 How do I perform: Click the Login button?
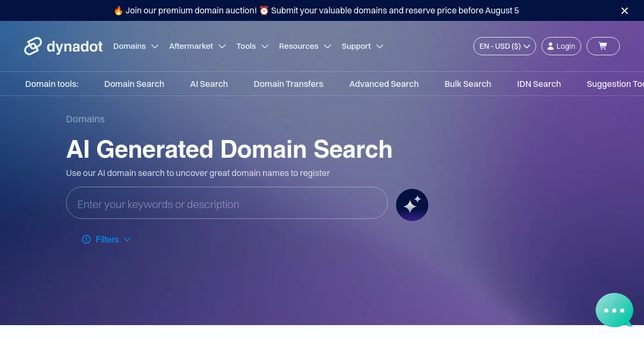(561, 46)
